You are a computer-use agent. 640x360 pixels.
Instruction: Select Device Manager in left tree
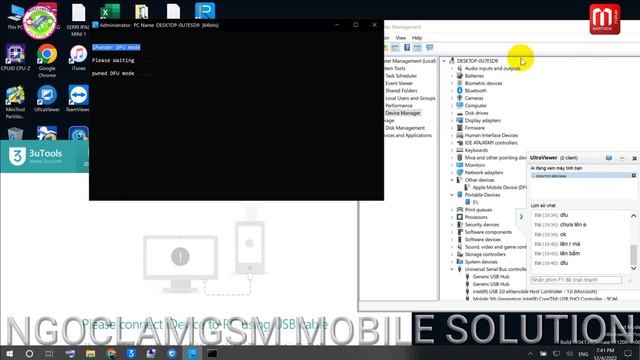(402, 113)
